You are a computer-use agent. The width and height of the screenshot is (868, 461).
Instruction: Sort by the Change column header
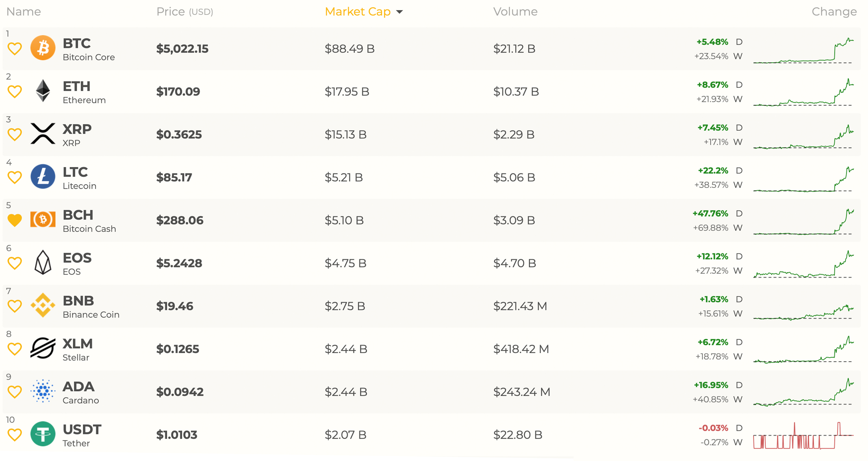pos(834,12)
